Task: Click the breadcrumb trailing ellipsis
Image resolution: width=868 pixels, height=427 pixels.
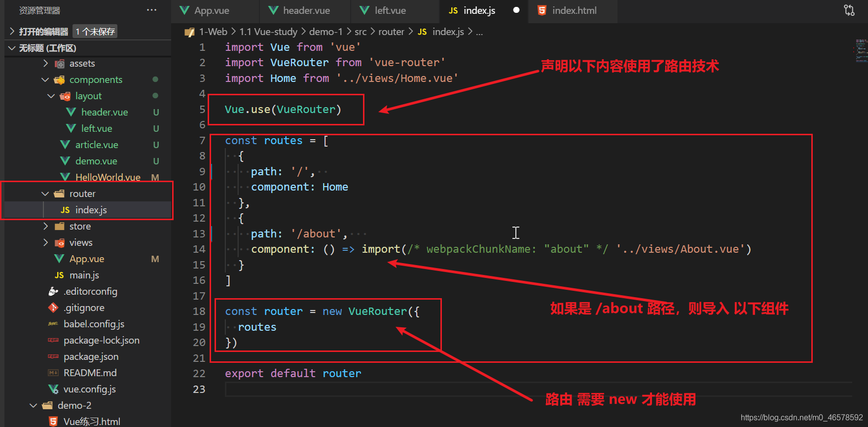Action: tap(479, 32)
